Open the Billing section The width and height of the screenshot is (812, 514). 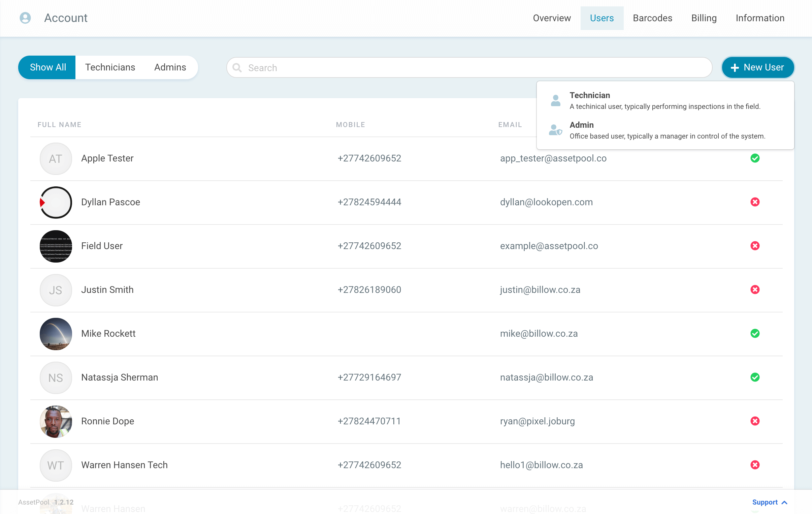click(704, 18)
